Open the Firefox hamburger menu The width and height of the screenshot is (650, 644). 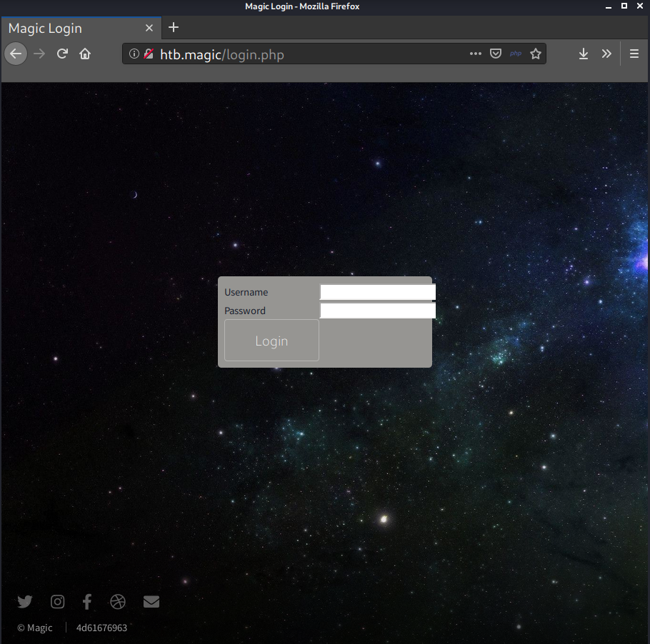pyautogui.click(x=634, y=54)
